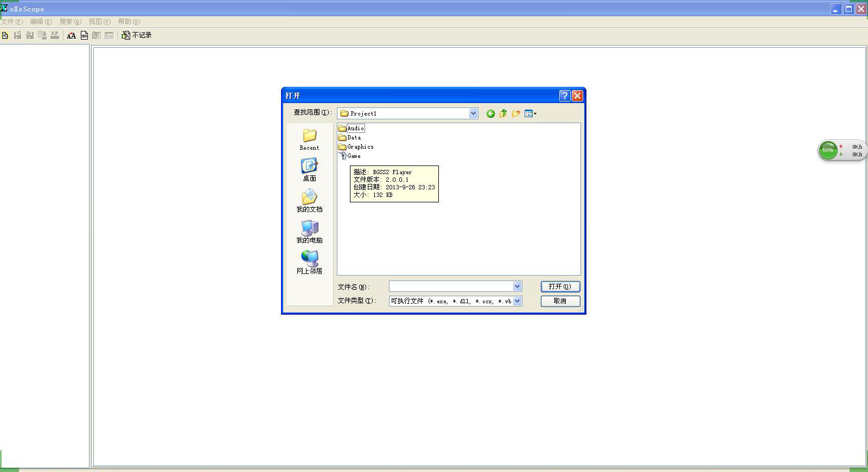The width and height of the screenshot is (868, 472).
Task: Expand the 查找范围 Project1 dropdown
Action: (473, 113)
